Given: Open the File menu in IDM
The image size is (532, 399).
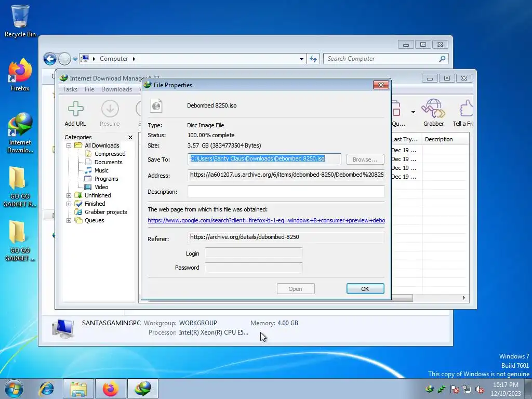Looking at the screenshot, I should [89, 89].
